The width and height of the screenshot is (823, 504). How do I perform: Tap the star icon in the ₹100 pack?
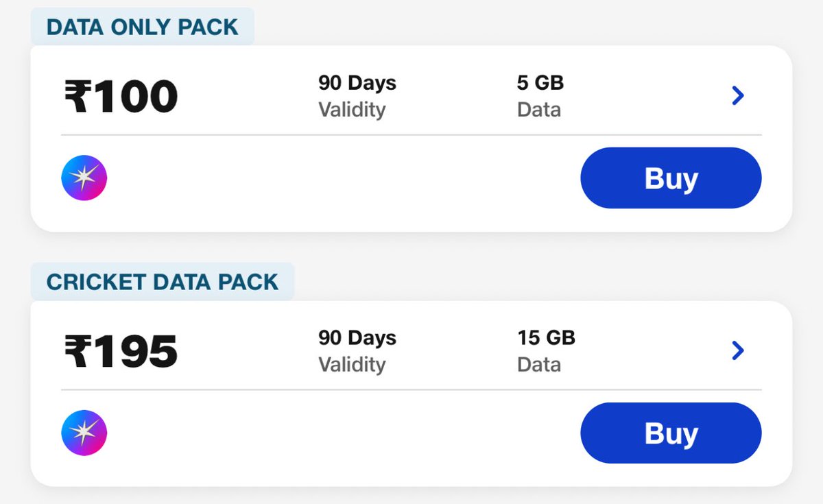[x=84, y=178]
